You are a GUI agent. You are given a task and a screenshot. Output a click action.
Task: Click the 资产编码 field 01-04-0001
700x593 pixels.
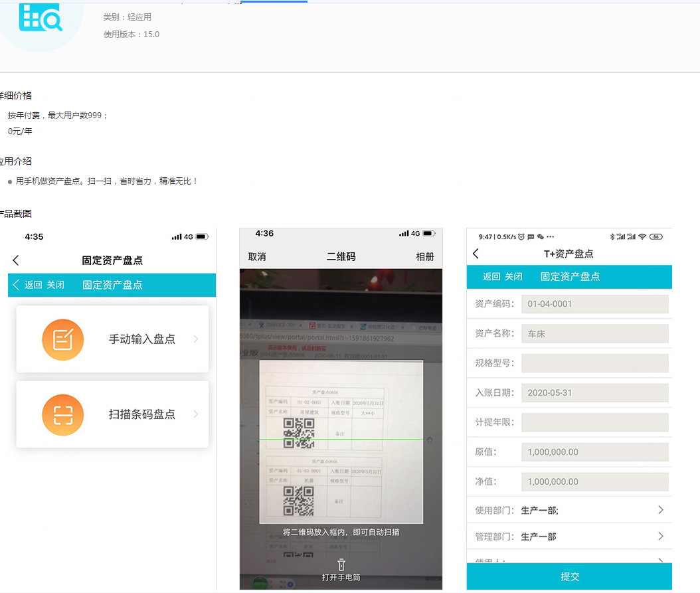click(x=595, y=304)
